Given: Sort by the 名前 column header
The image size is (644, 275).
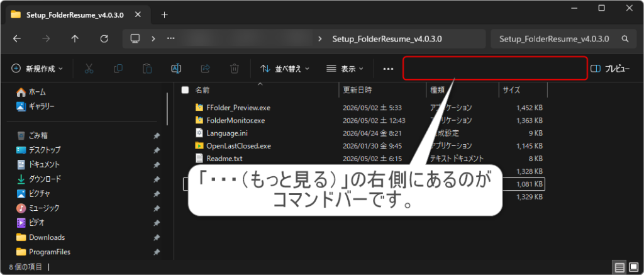Looking at the screenshot, I should pyautogui.click(x=203, y=90).
